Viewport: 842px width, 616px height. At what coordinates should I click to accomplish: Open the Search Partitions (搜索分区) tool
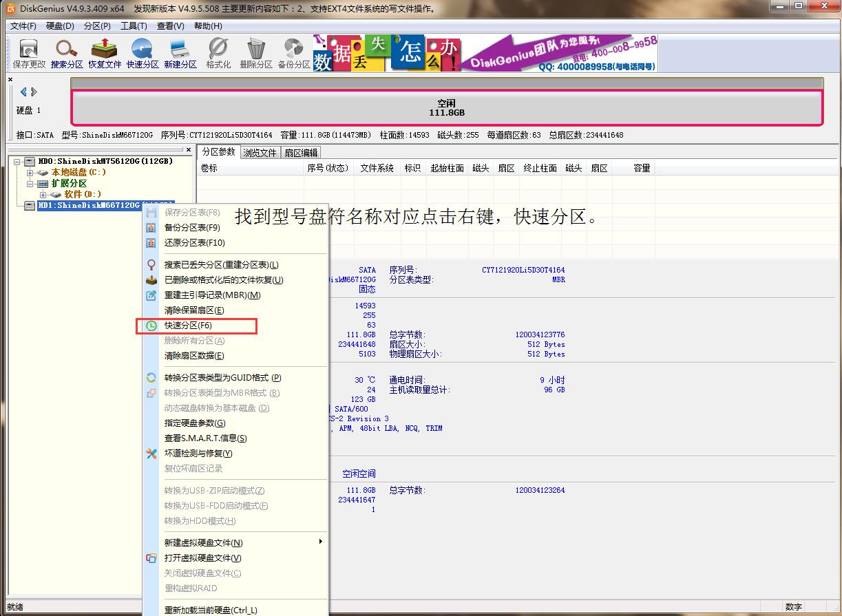(67, 53)
